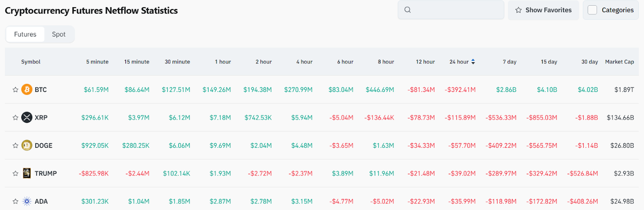
Task: Sort the table by 24 hour column
Action: pos(459,62)
